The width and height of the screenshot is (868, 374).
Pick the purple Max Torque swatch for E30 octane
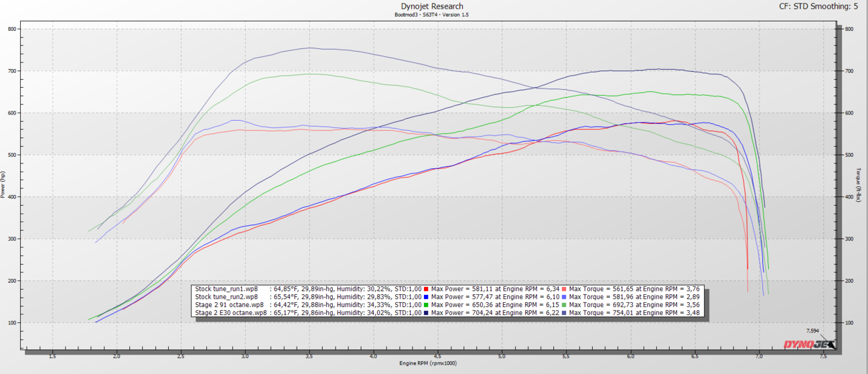[564, 312]
